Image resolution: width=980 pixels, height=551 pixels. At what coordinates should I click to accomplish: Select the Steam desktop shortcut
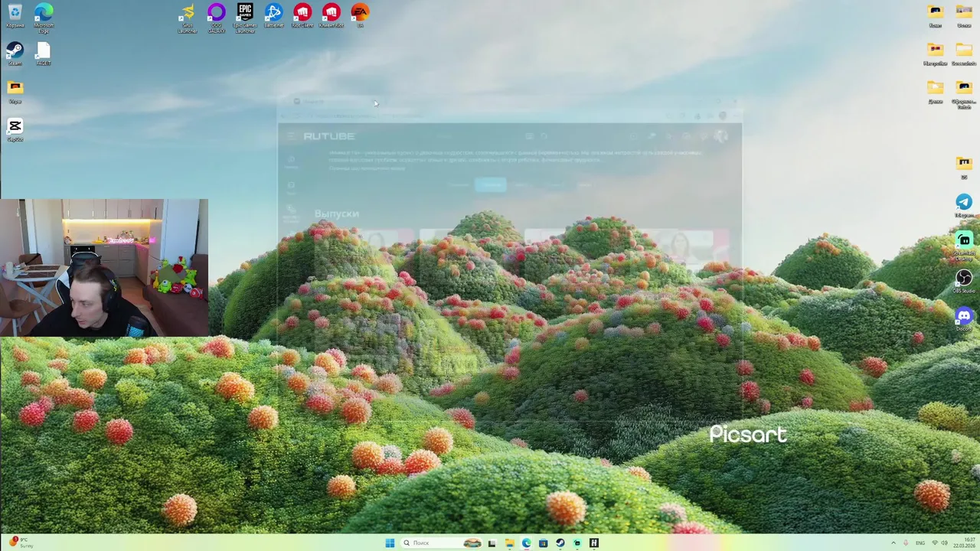coord(15,54)
